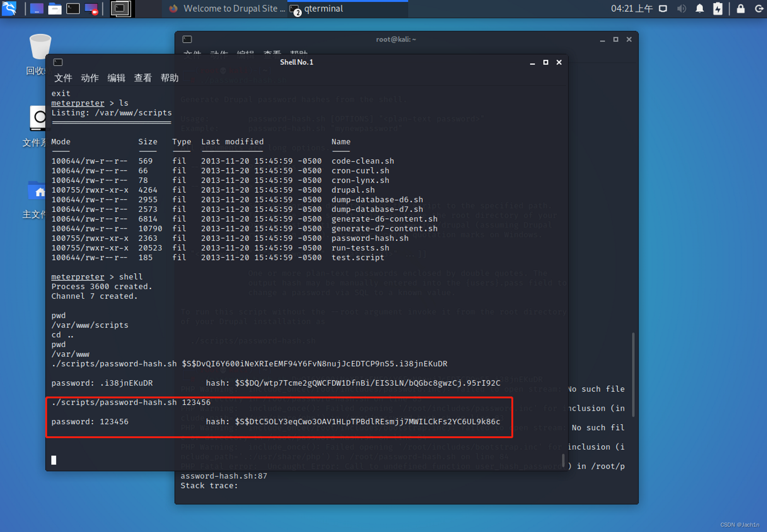Minimize the Shell No.1 window
Screen dimensions: 767x532
click(532, 62)
